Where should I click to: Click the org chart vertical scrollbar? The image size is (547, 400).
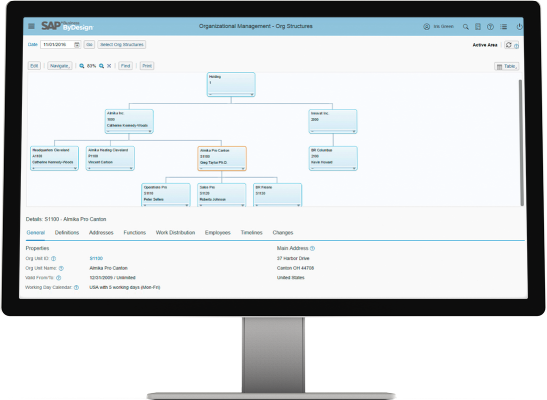521,142
